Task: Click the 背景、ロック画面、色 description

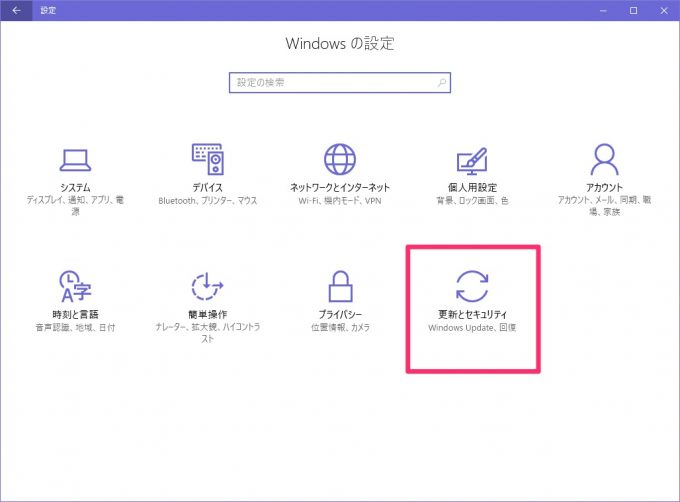Action: 472,201
